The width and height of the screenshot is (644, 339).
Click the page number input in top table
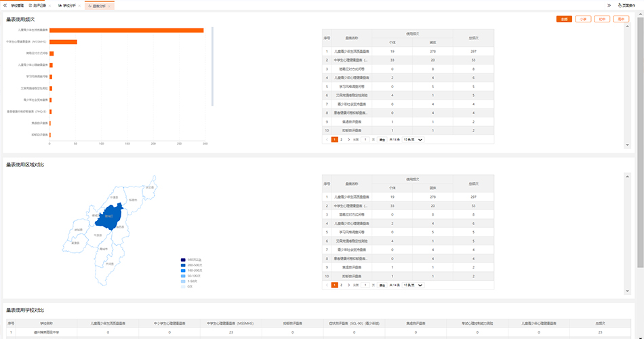pos(365,140)
